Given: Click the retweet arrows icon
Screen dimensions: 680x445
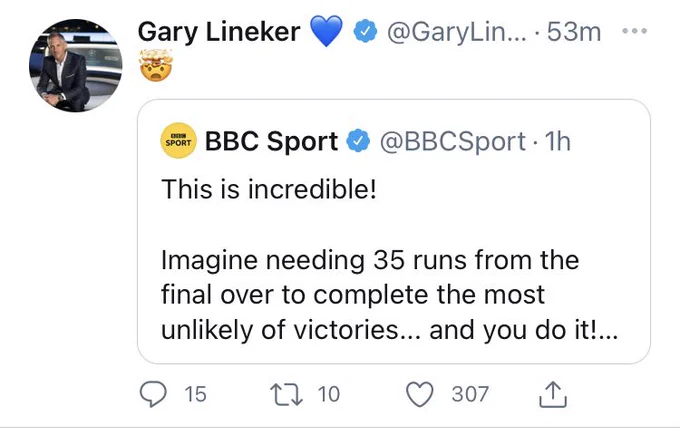Looking at the screenshot, I should 286,394.
